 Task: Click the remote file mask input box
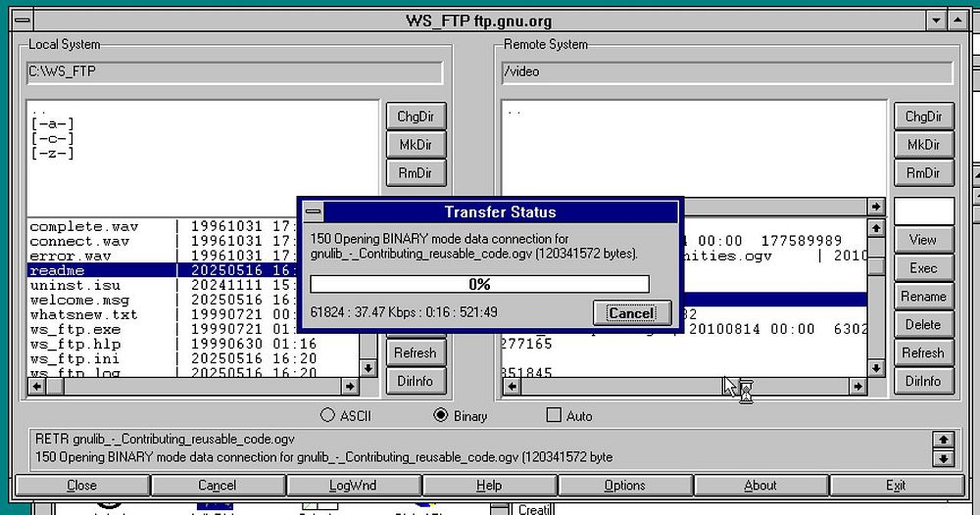(x=924, y=211)
